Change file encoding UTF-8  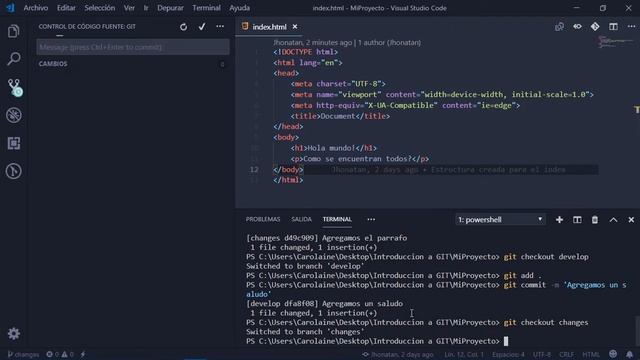point(542,354)
